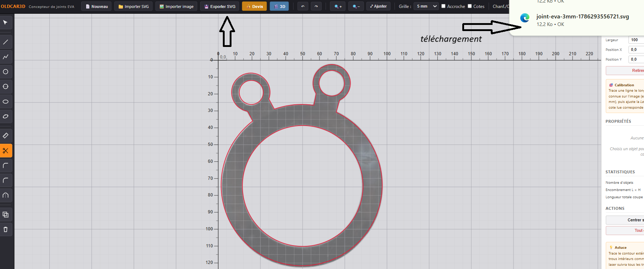Select the upper rounded corner fillet tool
Screen dimensions: 644x269
[x=6, y=165]
